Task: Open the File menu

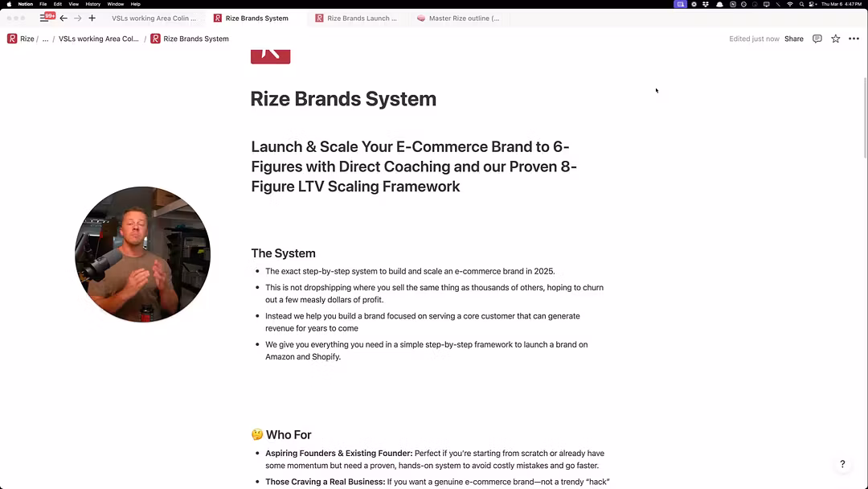Action: click(43, 4)
